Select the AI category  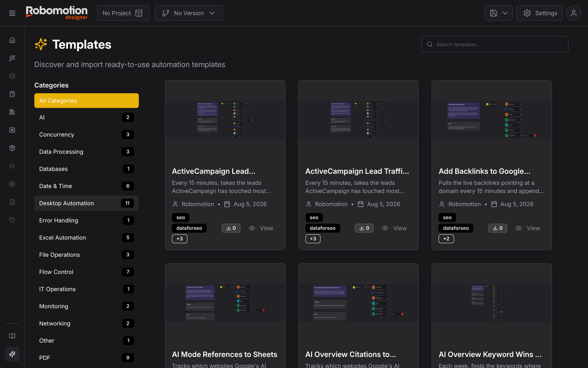click(x=87, y=117)
